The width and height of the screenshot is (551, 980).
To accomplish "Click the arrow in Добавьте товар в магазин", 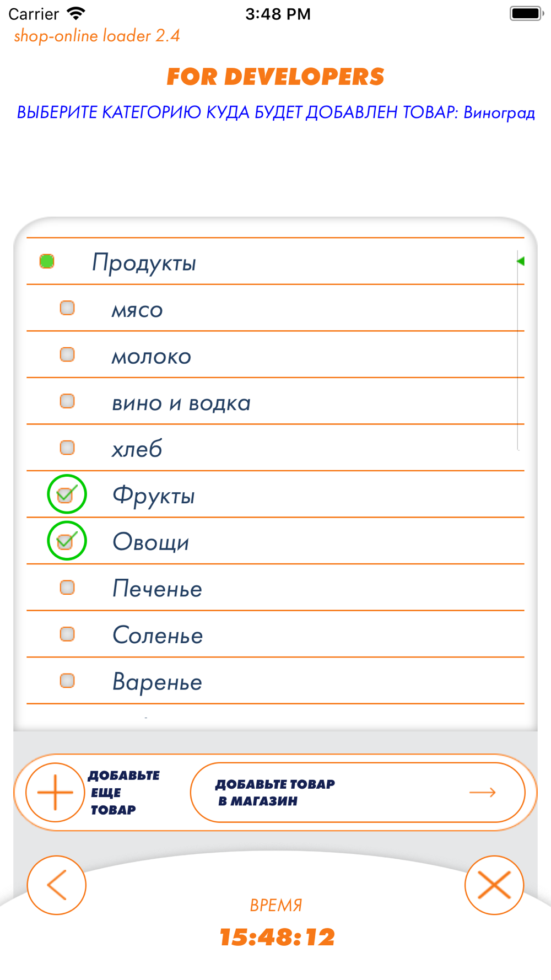I will point(483,793).
